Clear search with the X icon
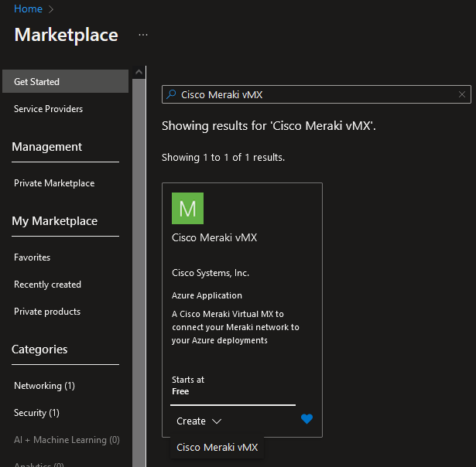The image size is (476, 467). coord(463,94)
